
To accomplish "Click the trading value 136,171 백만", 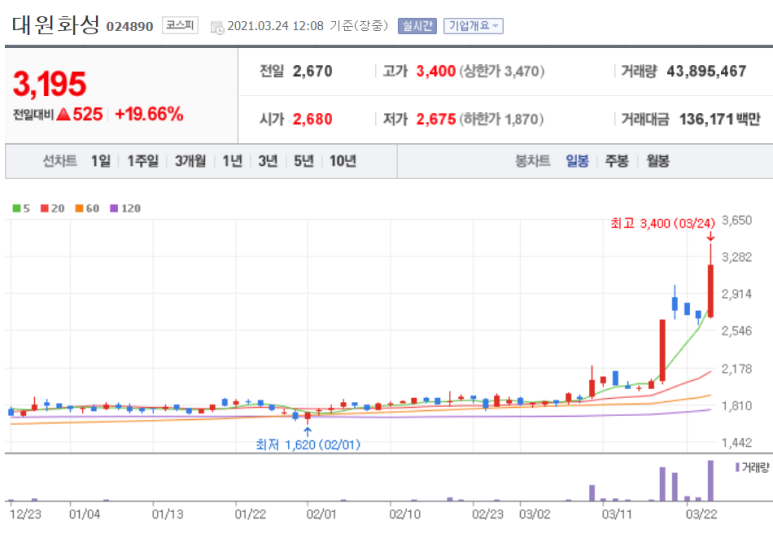I will pyautogui.click(x=720, y=119).
